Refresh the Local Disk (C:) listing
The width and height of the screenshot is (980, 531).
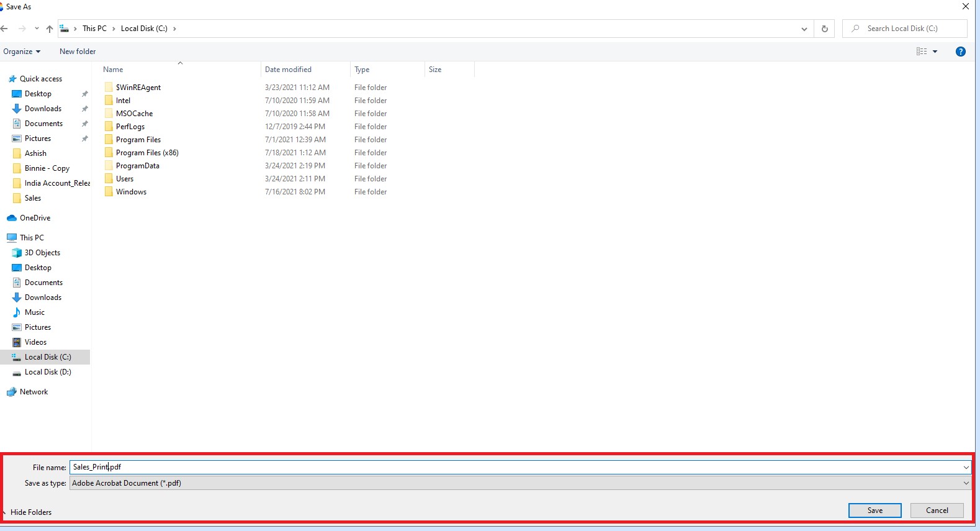pos(825,29)
